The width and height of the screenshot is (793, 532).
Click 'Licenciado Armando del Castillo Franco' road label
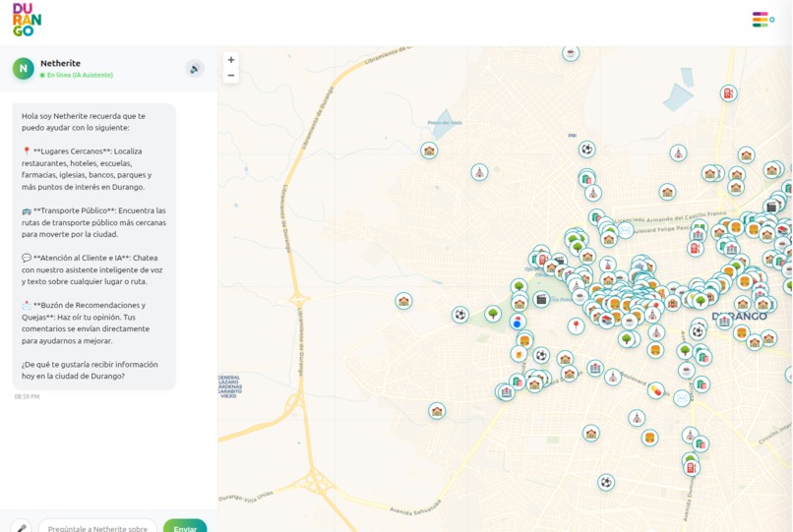671,218
